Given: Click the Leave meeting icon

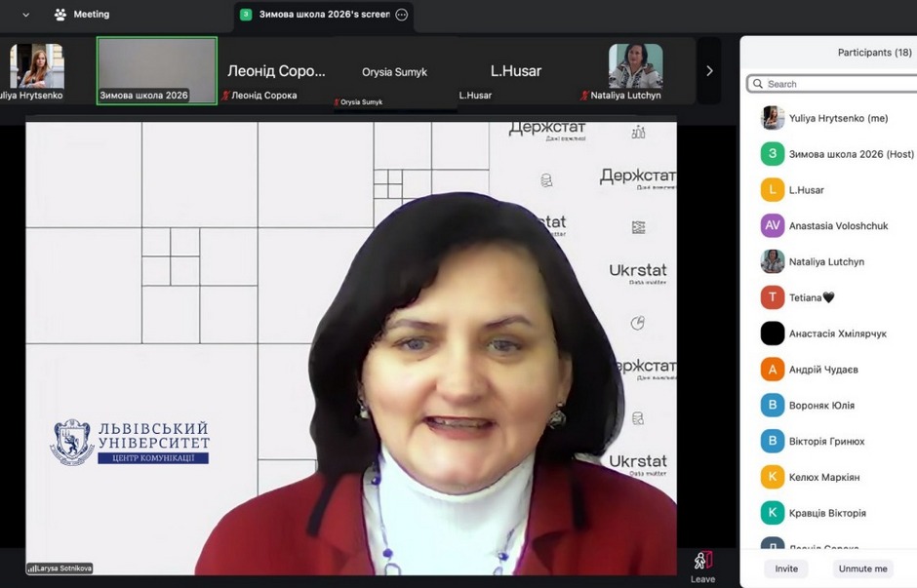Looking at the screenshot, I should tap(702, 561).
